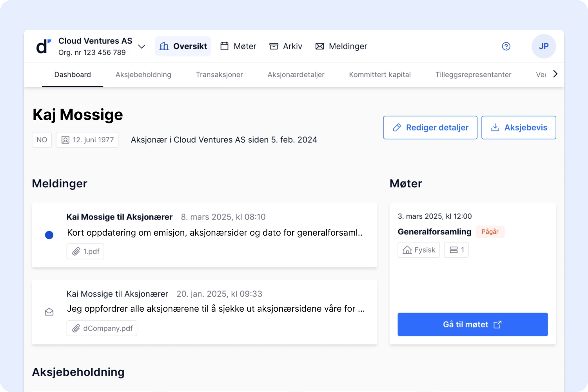
Task: Click the Fysisk meeting type badge
Action: tap(419, 250)
